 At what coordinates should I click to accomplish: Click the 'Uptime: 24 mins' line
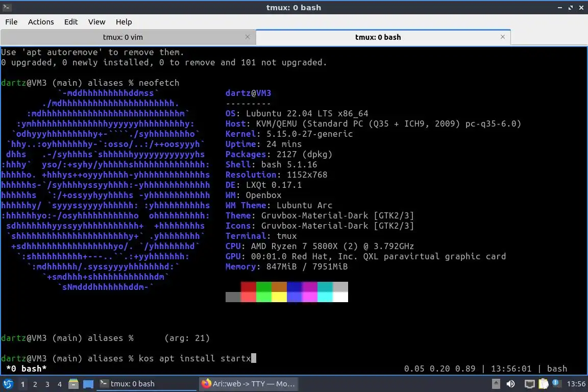[x=263, y=144]
